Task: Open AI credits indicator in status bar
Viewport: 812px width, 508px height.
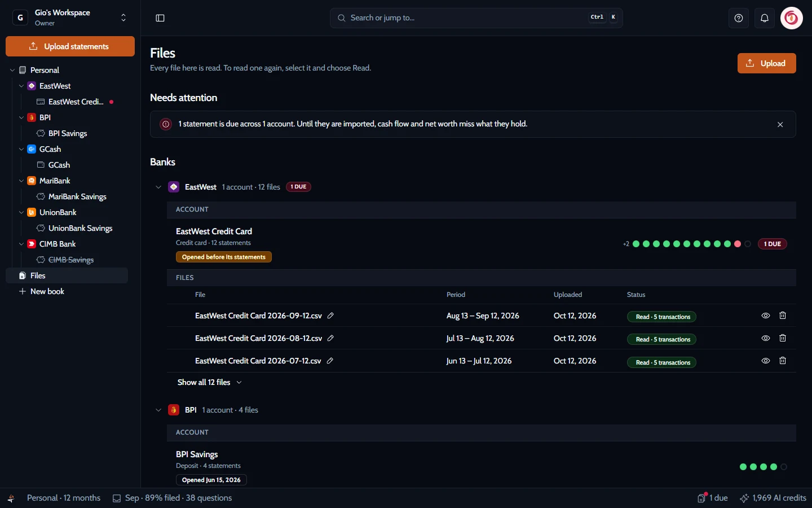Action: (x=773, y=498)
